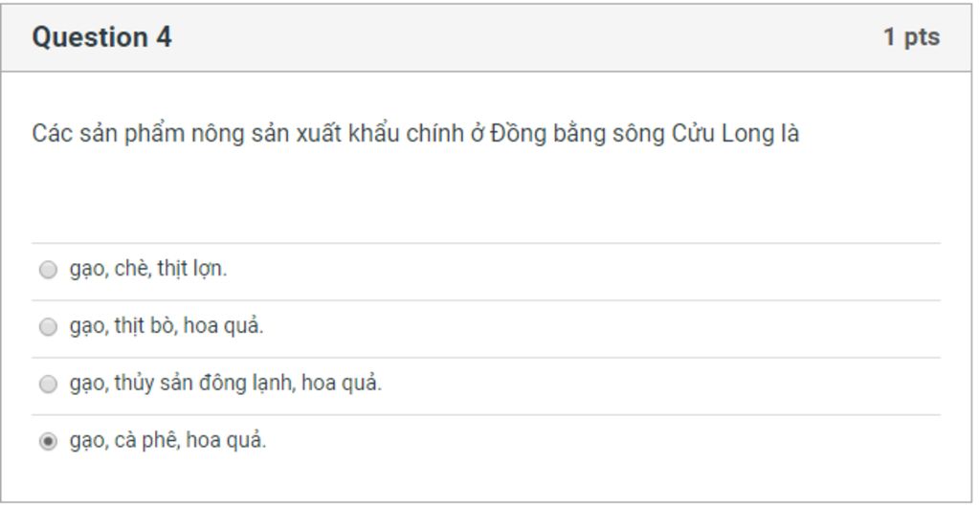980x506 pixels.
Task: Click the words "xuất khẩu" in the question
Action: (347, 134)
